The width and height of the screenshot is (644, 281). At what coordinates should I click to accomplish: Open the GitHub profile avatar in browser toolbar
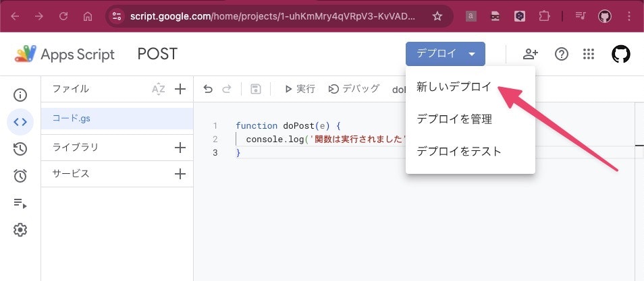(x=605, y=16)
